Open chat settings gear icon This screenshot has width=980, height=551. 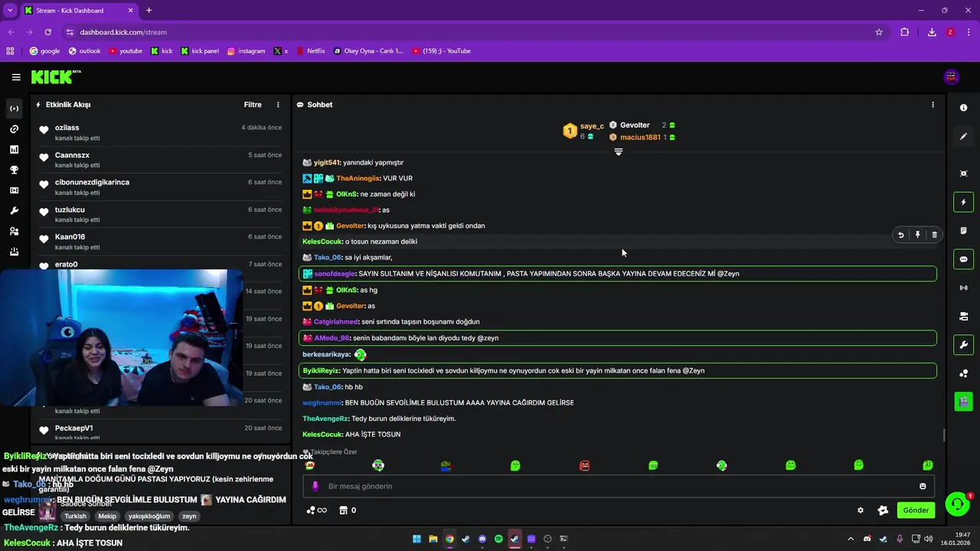[x=861, y=510]
